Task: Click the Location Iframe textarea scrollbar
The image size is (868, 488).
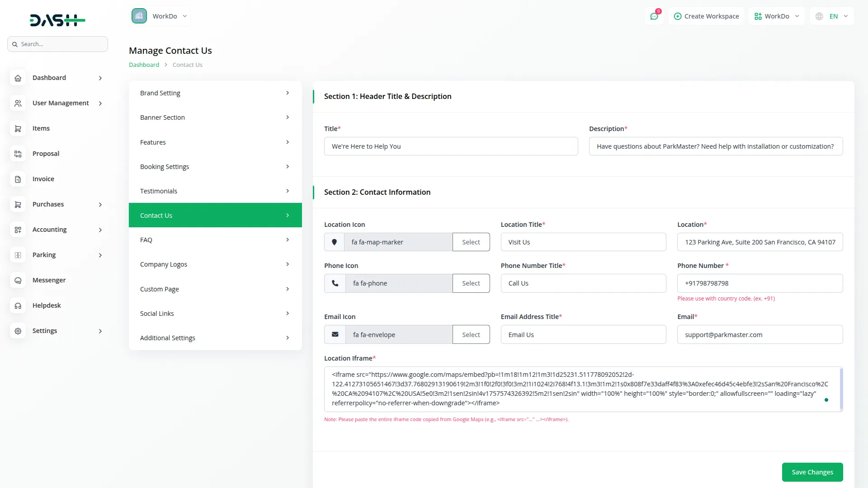Action: [x=841, y=389]
